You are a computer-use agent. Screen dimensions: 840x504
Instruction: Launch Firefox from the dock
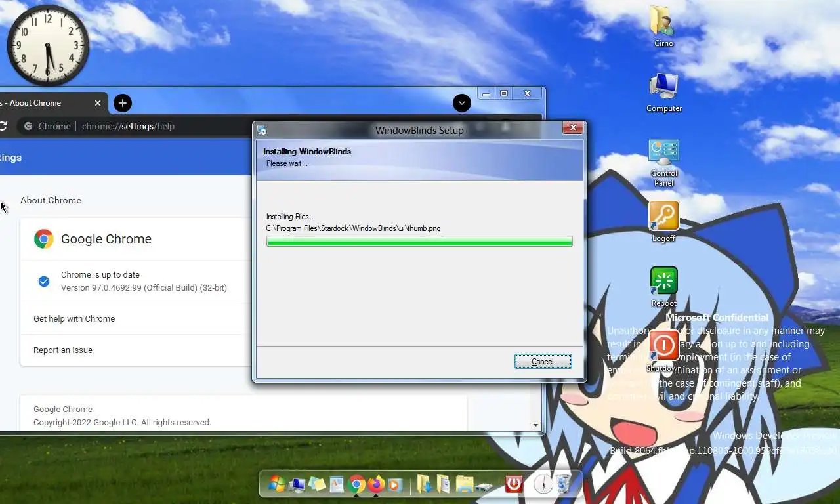(x=375, y=484)
